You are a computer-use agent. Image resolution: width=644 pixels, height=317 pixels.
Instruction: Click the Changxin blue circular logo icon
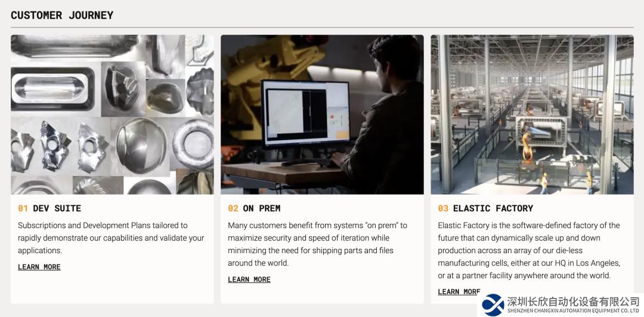click(x=493, y=304)
